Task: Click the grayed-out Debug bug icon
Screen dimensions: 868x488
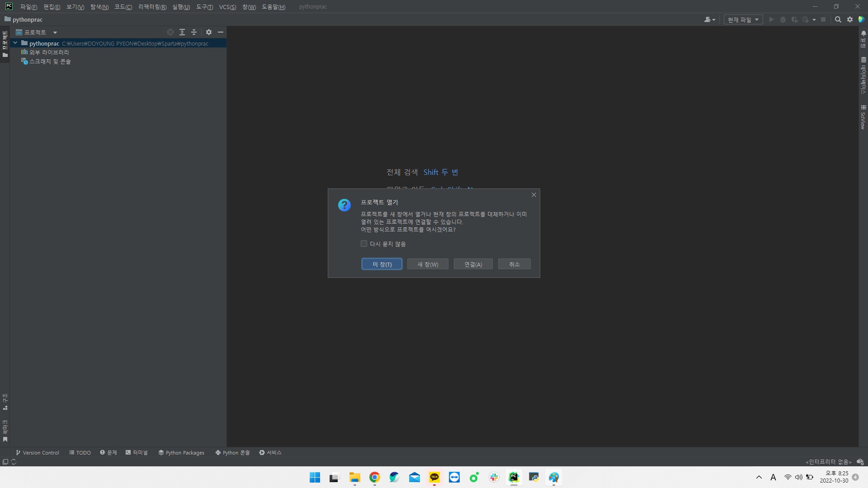Action: (x=783, y=19)
